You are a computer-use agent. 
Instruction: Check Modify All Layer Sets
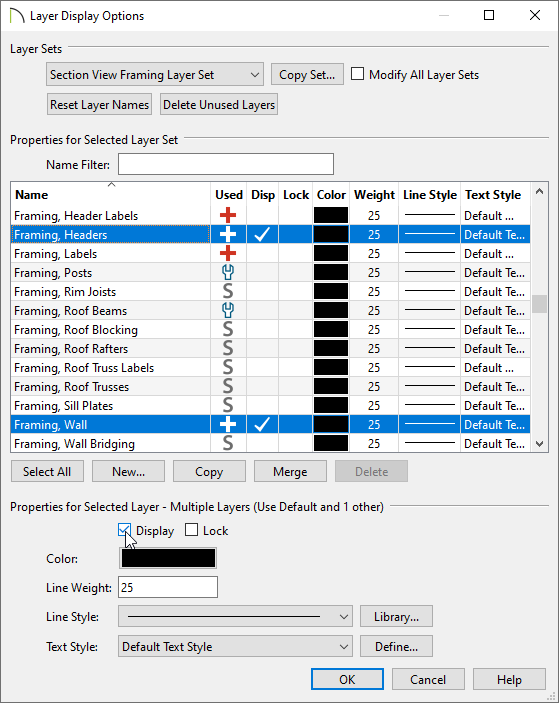(357, 74)
